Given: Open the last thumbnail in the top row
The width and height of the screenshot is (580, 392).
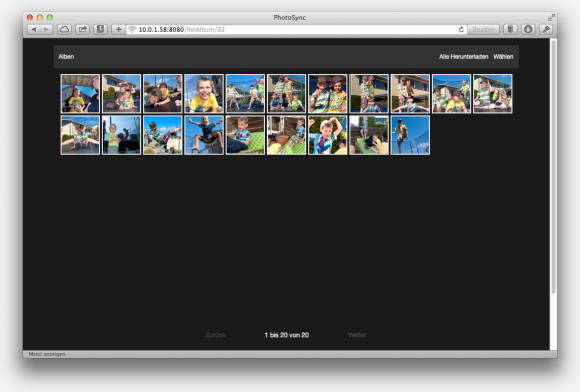Looking at the screenshot, I should (493, 94).
